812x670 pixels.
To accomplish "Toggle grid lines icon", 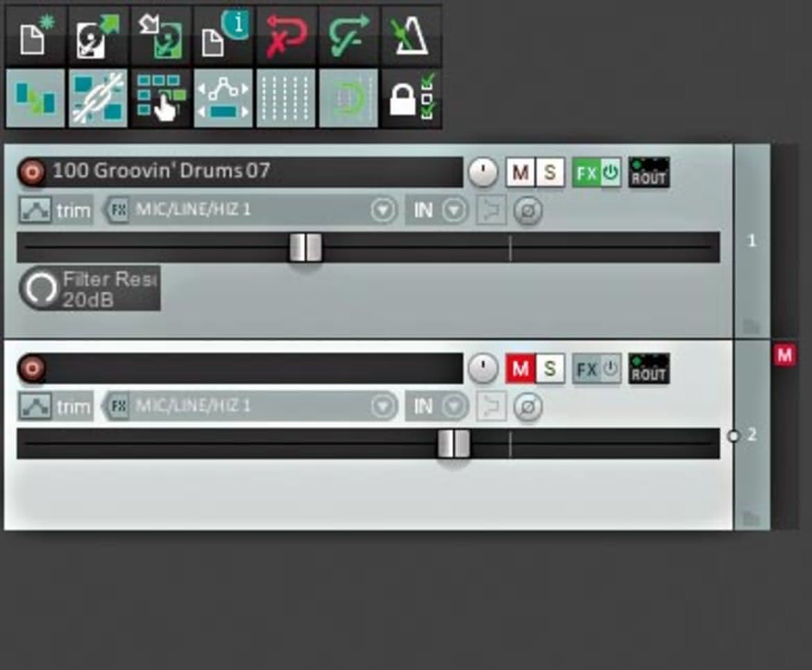I will coord(286,99).
